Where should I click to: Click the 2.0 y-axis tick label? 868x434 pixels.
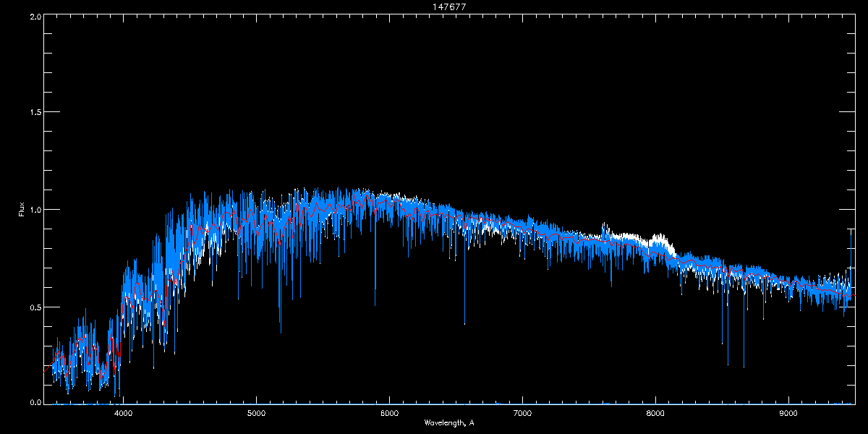click(35, 16)
